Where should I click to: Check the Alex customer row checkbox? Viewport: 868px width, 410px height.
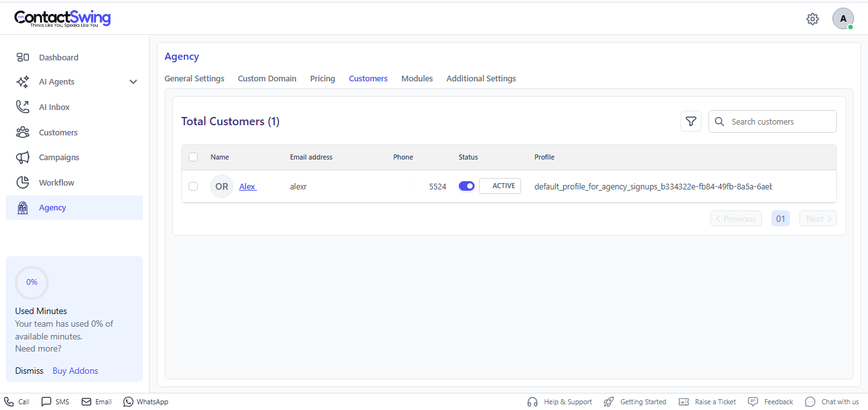[193, 186]
